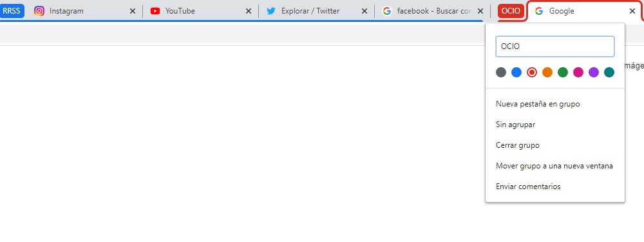
Task: Choose the orange group color
Action: coord(547,72)
